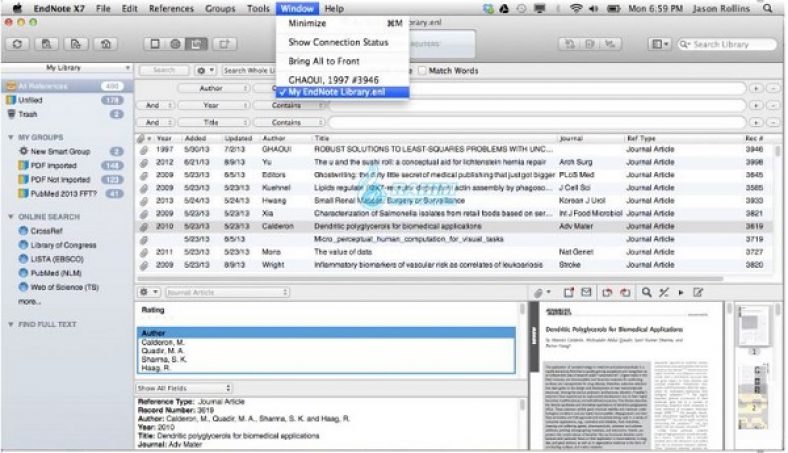The height and width of the screenshot is (453, 788).
Task: Enable the Match Words checkbox
Action: [421, 71]
